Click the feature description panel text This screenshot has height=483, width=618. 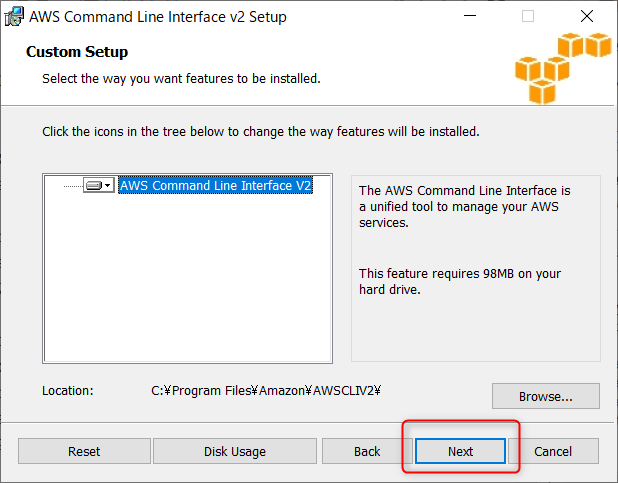pos(465,206)
